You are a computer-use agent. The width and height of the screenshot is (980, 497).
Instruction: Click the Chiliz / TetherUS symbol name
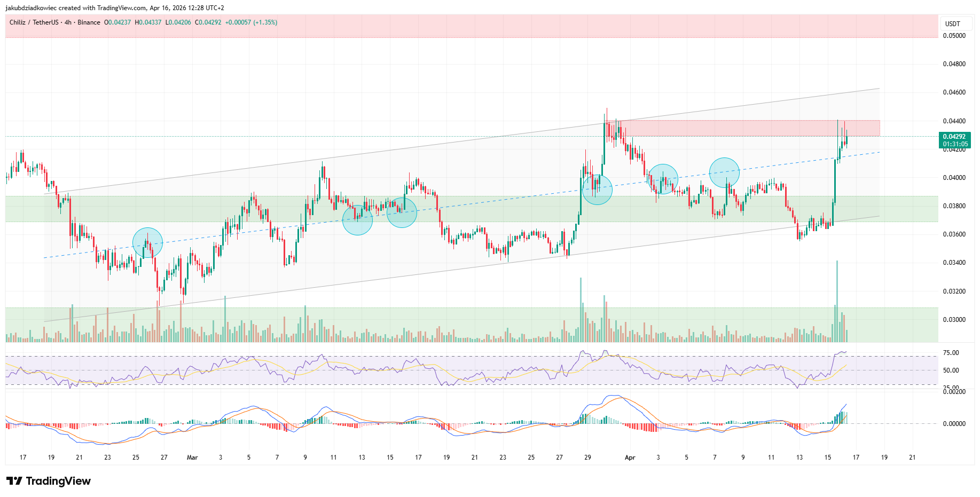coord(35,23)
